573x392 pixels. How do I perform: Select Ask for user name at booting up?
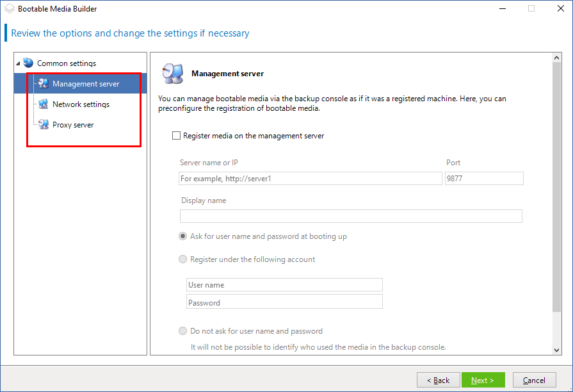(183, 236)
